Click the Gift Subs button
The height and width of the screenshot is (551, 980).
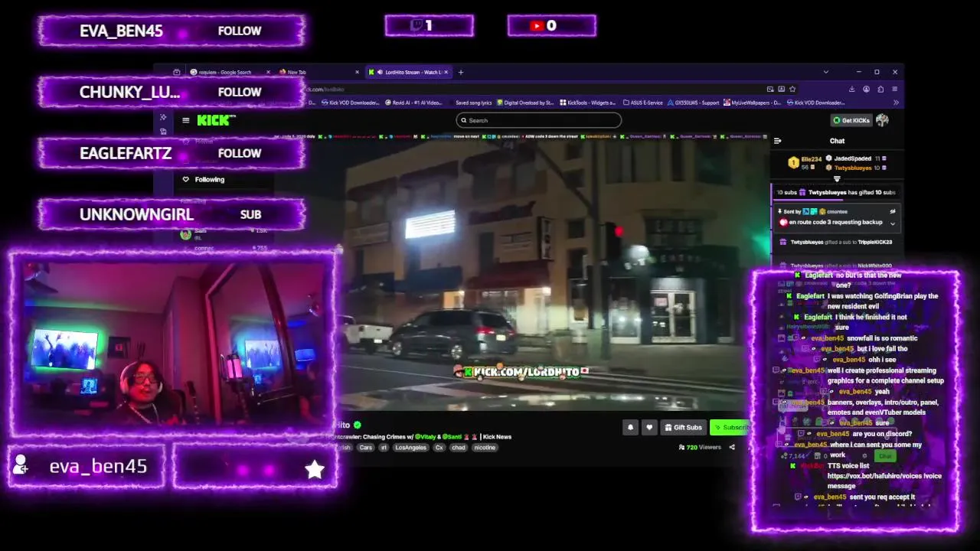click(x=684, y=427)
